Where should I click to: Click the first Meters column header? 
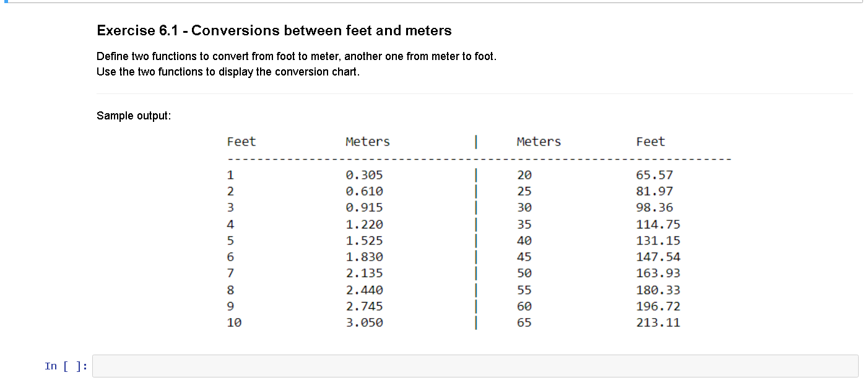point(367,142)
